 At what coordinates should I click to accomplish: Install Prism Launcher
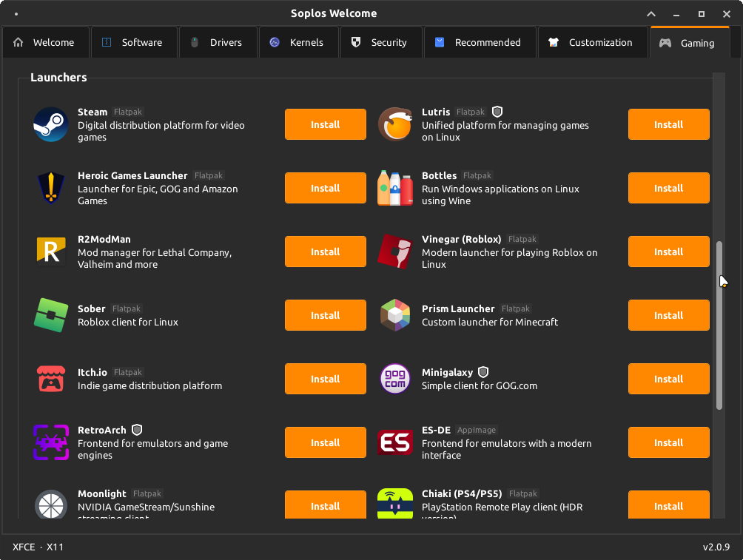[x=668, y=315]
